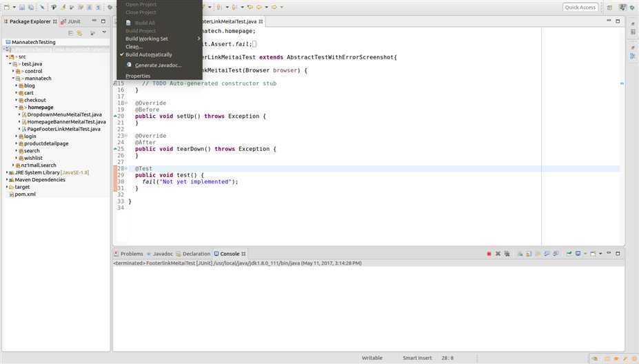Click the MannatechTesting working set row

tap(56, 42)
